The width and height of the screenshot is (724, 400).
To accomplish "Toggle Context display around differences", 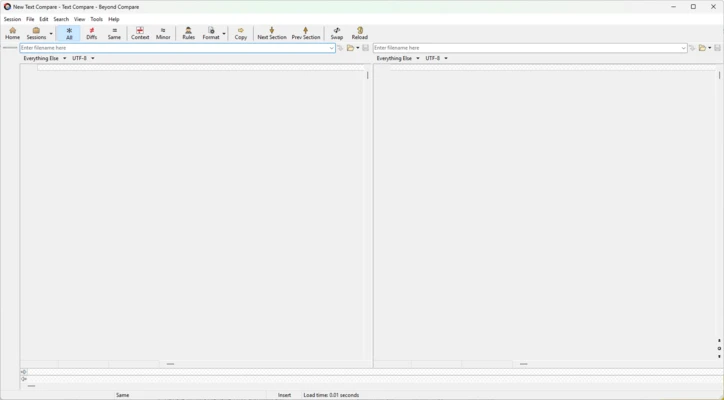I will 140,33.
